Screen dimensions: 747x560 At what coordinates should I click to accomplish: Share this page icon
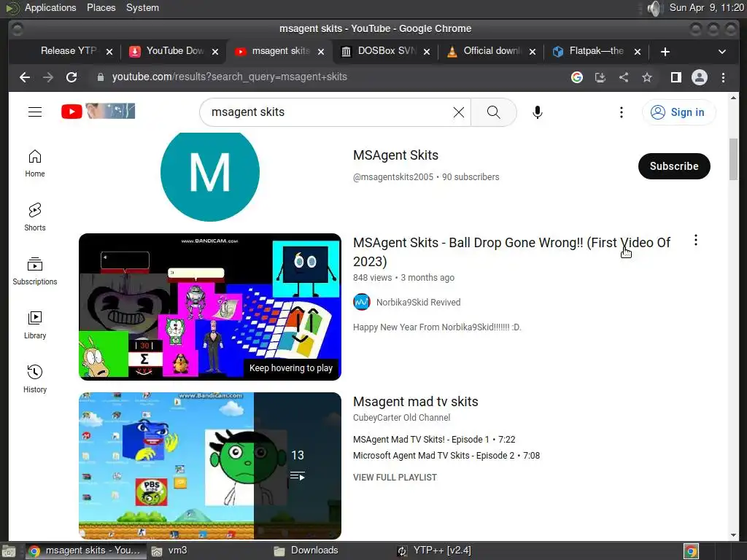pos(624,77)
